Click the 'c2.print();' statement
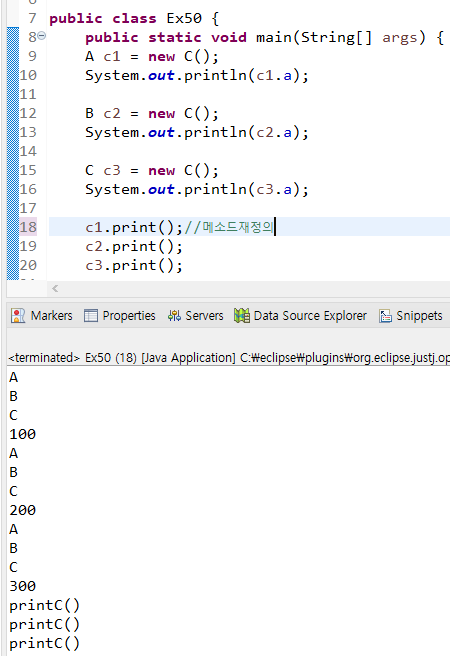Viewport: 450px width, 656px height. (x=134, y=246)
